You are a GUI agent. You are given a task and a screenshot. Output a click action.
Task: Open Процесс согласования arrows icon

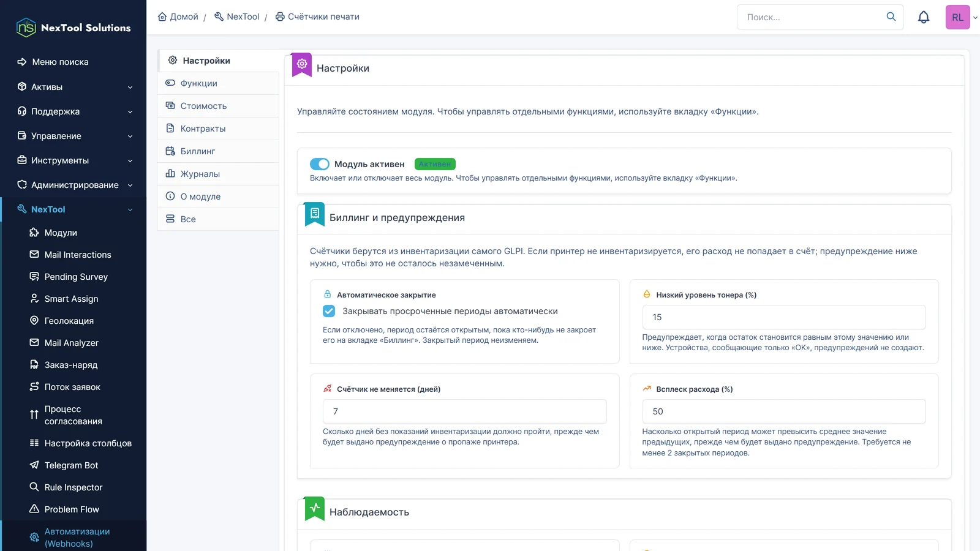tap(34, 415)
